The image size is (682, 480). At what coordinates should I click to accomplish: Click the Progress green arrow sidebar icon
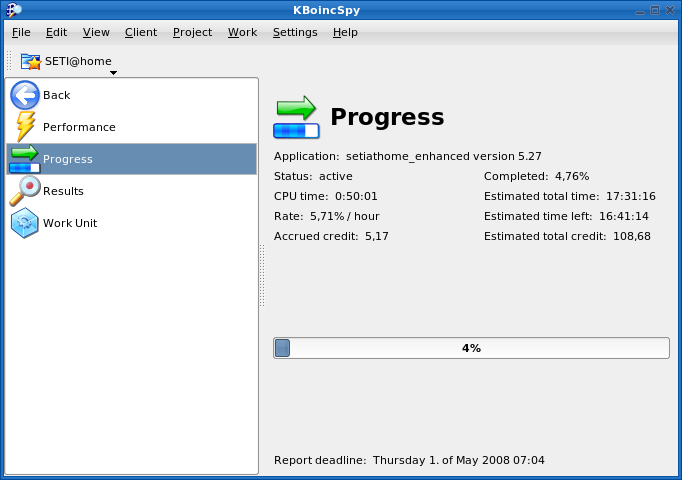pos(24,159)
